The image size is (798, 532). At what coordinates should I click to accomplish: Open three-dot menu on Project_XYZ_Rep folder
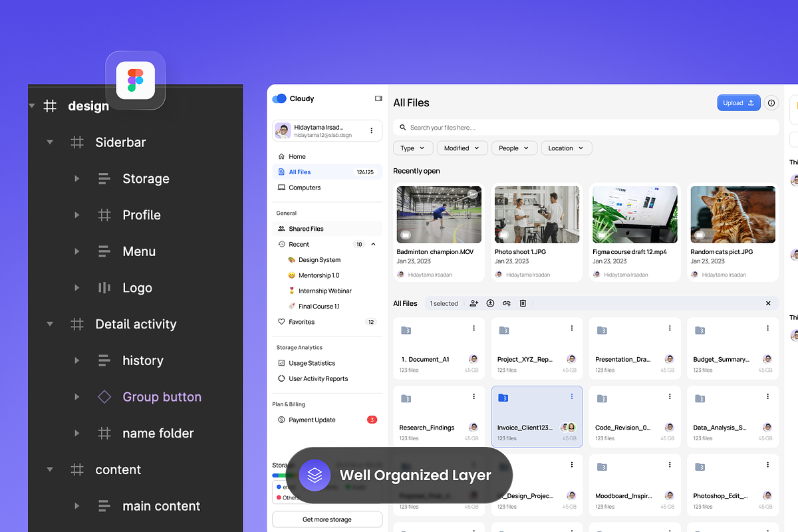tap(572, 329)
